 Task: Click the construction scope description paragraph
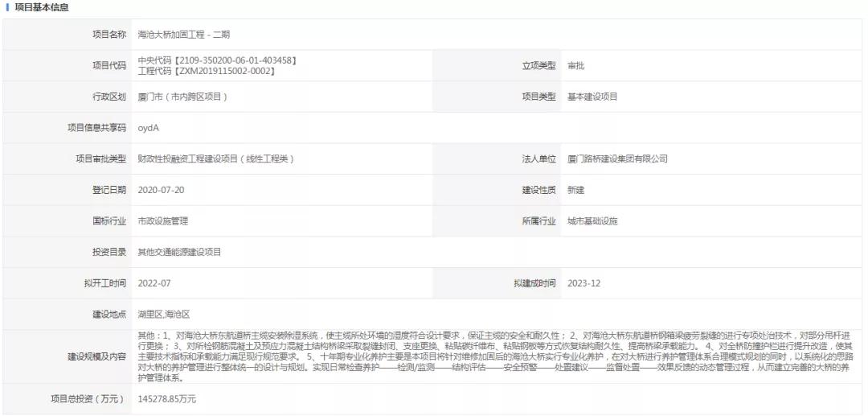[x=493, y=356]
